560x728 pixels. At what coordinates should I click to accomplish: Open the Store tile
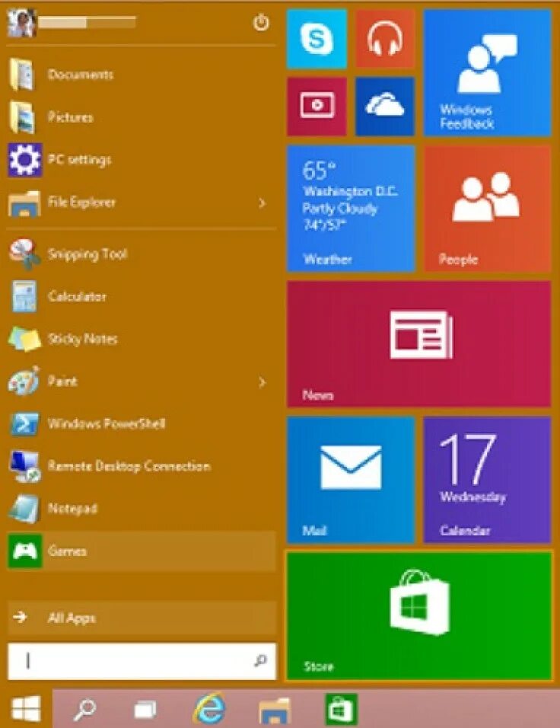tap(419, 615)
